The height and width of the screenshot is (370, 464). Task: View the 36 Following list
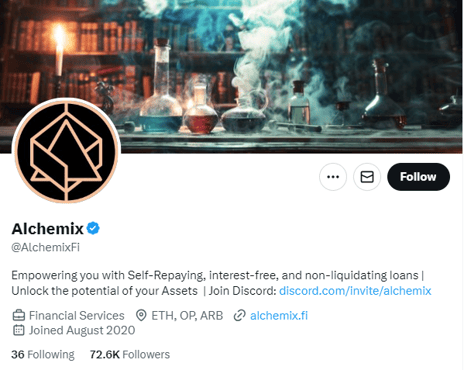pos(43,354)
